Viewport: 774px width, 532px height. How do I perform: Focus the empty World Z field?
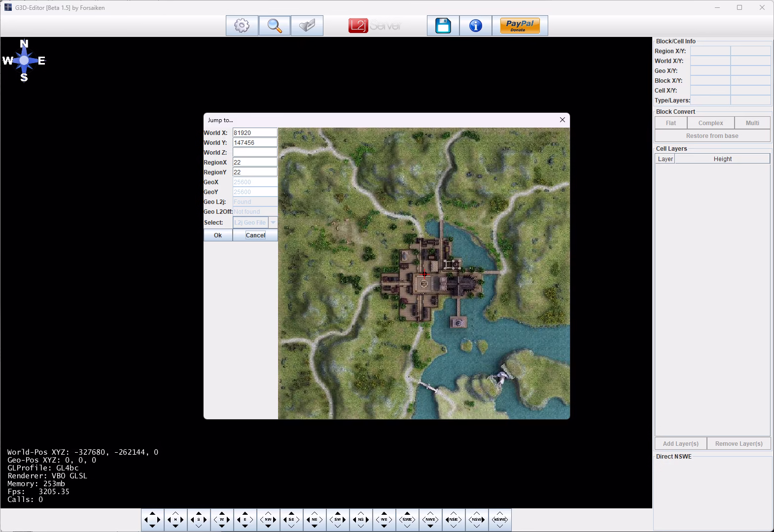point(254,153)
